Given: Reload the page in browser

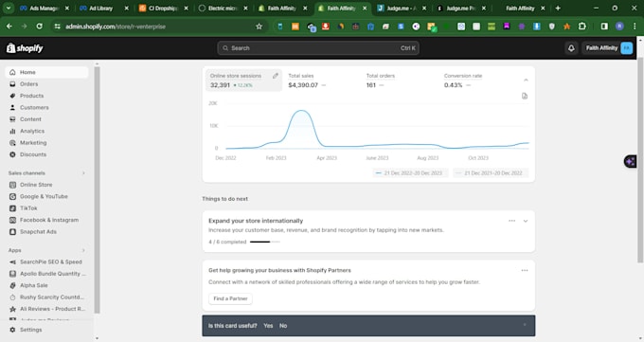Looking at the screenshot, I should tap(40, 27).
